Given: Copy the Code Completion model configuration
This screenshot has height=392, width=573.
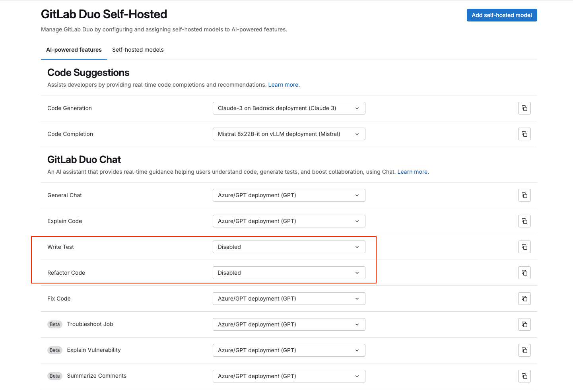Looking at the screenshot, I should (x=524, y=134).
